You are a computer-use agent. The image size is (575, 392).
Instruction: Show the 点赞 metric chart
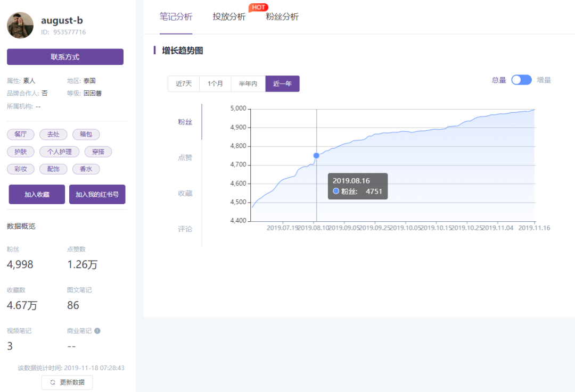pyautogui.click(x=185, y=157)
